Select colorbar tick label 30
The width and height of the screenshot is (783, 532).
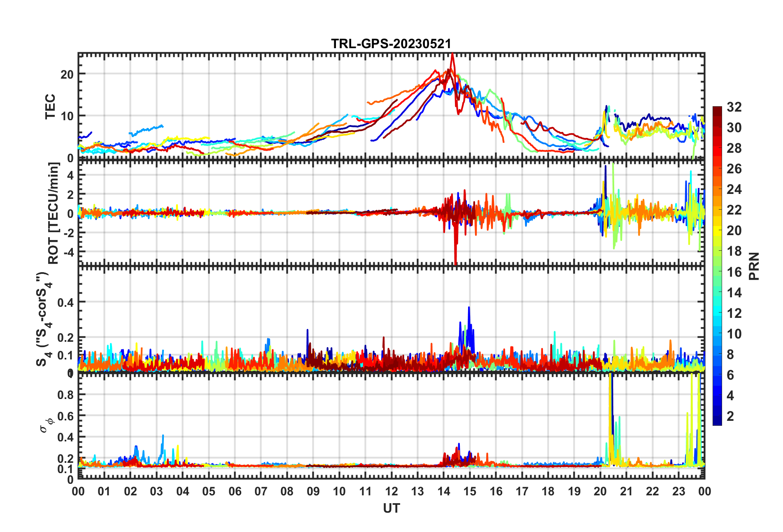734,128
